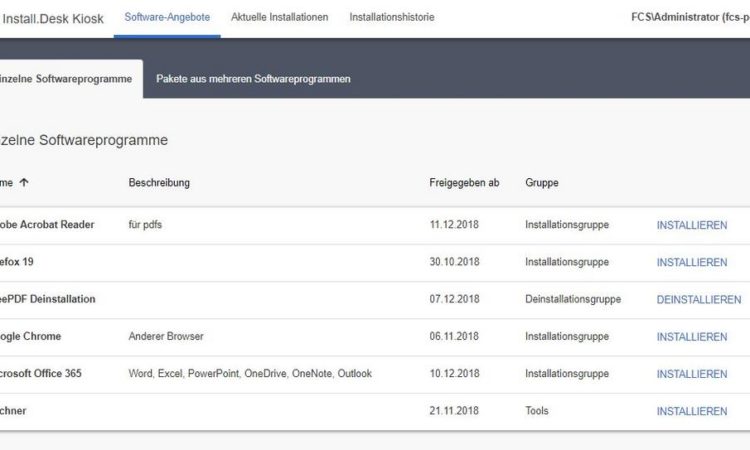Click the Deinstallationsgruppe group cell

click(573, 299)
